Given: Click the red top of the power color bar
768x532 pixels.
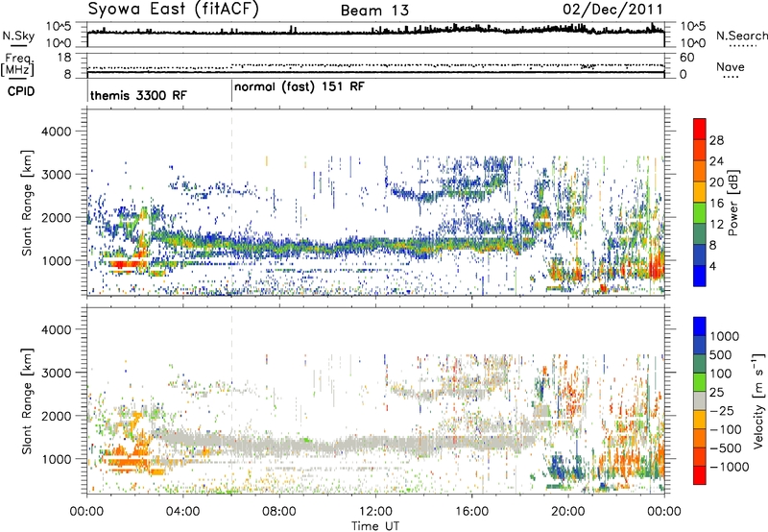Looking at the screenshot, I should point(700,129).
